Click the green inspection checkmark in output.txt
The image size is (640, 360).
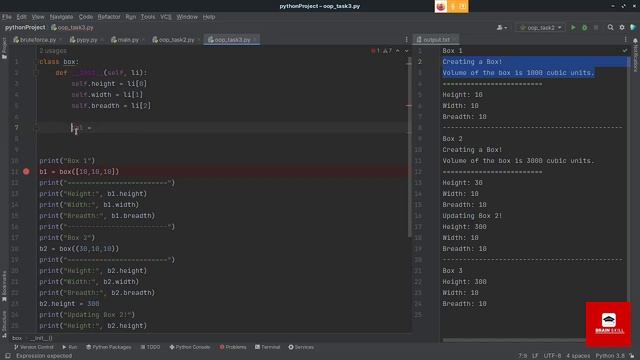[624, 51]
